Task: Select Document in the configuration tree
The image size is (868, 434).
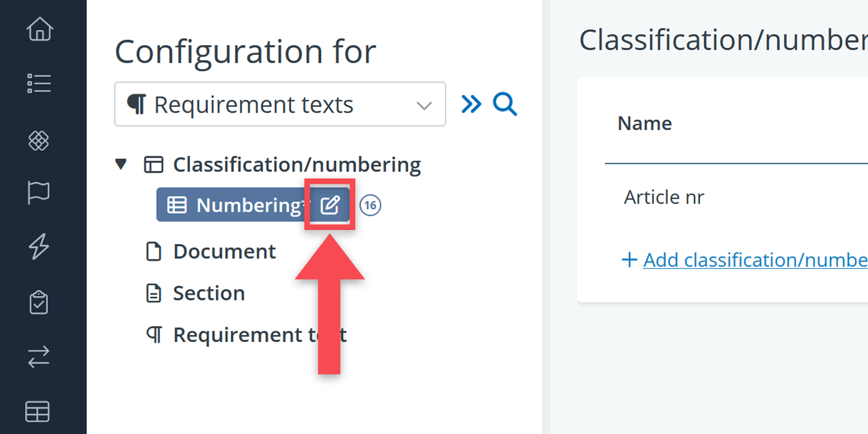Action: pyautogui.click(x=224, y=252)
